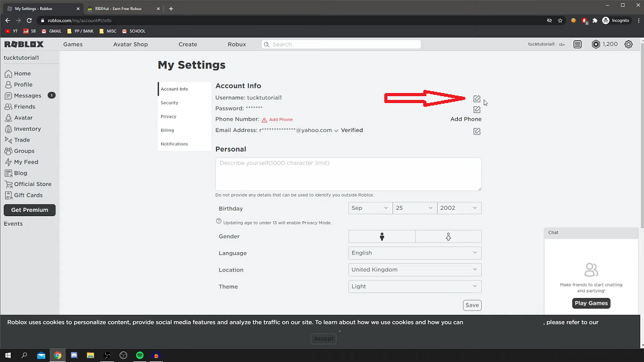Open the GMAIL bookmark
The image size is (644, 362).
click(x=52, y=31)
